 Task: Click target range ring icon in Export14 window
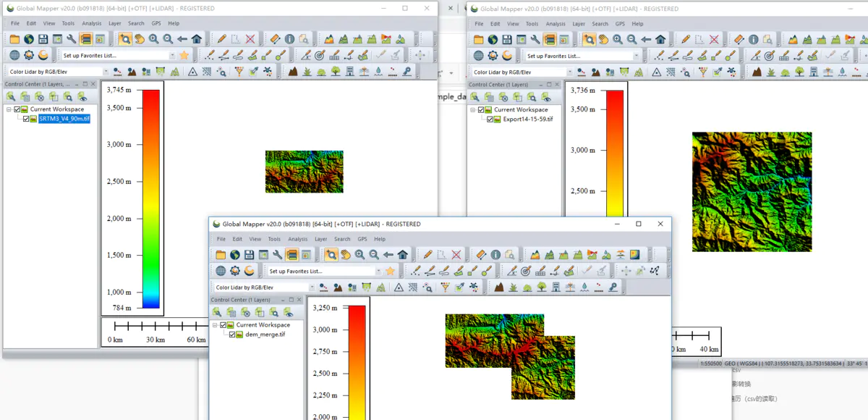(769, 55)
